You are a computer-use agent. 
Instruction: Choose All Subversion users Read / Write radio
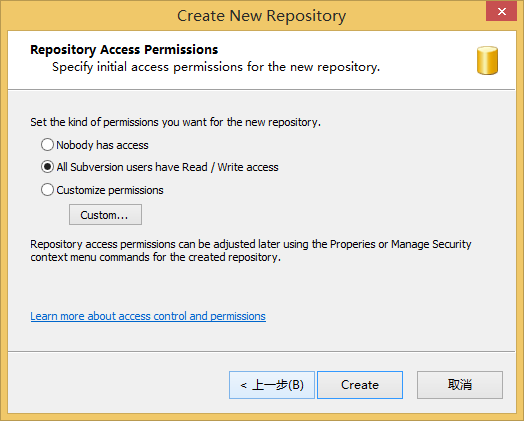tap(47, 167)
